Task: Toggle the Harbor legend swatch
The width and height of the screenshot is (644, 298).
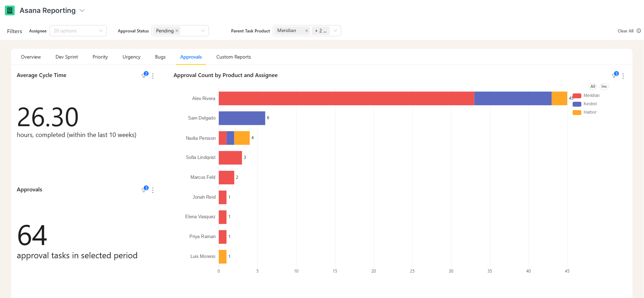Action: (x=577, y=112)
